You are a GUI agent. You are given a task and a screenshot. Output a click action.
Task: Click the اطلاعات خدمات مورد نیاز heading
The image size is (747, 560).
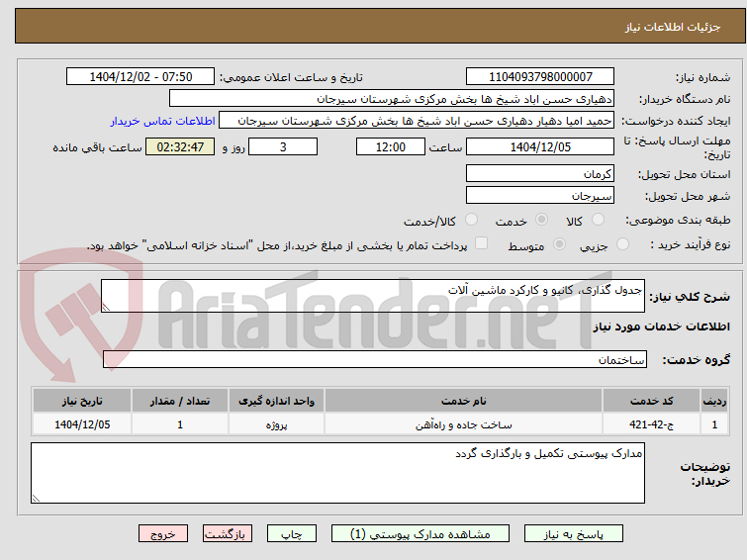tap(661, 327)
